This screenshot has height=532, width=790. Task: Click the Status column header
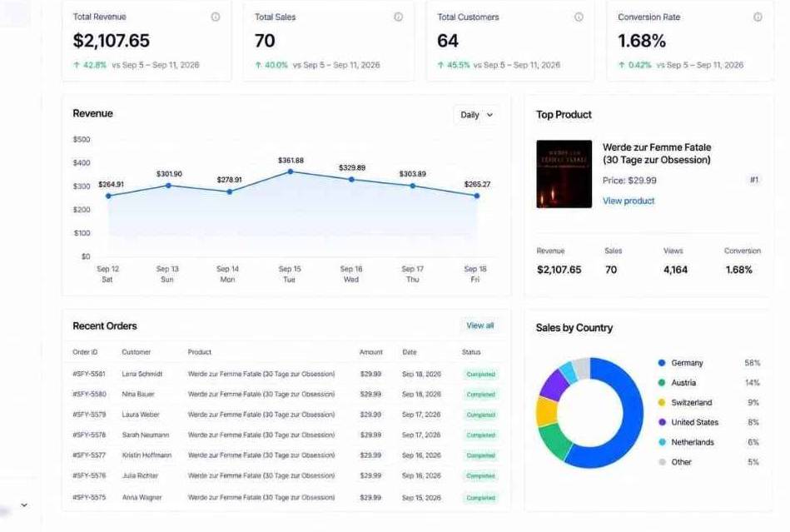click(471, 352)
